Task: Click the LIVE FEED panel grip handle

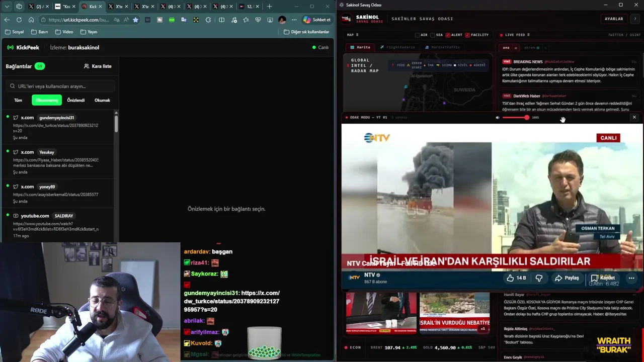Action: point(528,35)
